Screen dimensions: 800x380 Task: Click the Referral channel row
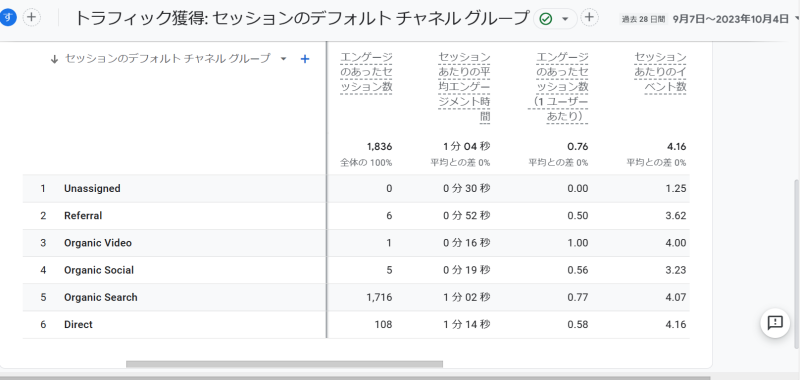coord(356,215)
